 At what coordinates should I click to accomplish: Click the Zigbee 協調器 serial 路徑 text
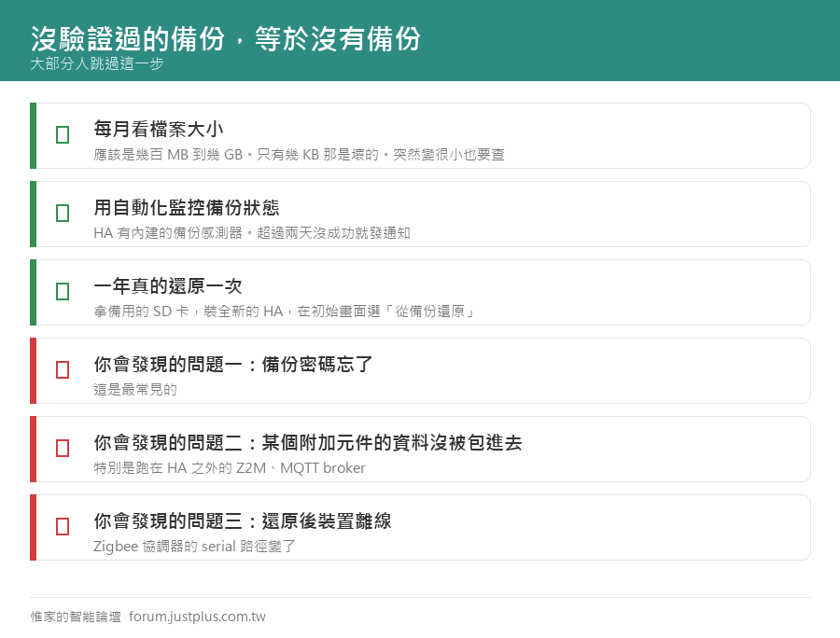point(194,547)
